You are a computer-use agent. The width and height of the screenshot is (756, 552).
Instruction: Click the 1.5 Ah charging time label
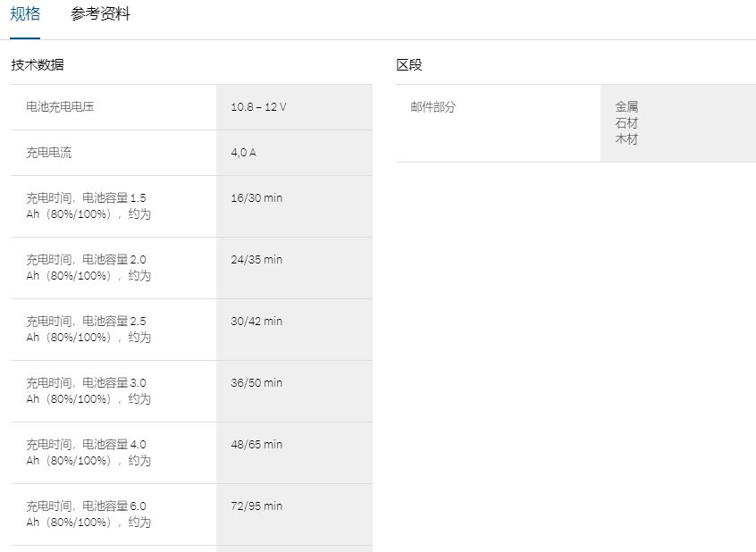coord(88,206)
